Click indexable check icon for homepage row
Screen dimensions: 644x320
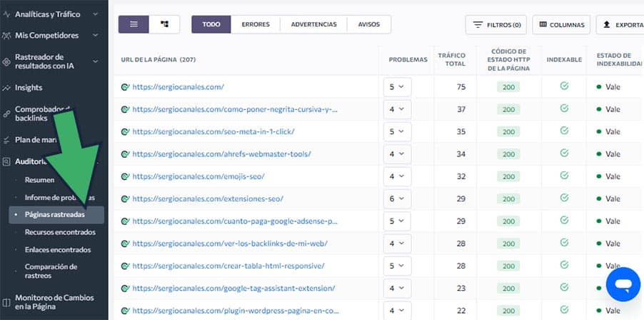(564, 86)
